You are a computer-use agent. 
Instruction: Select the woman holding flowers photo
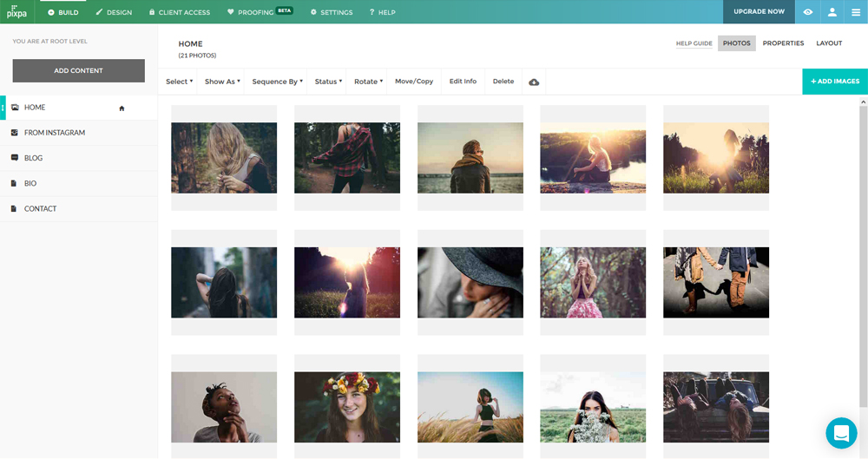pyautogui.click(x=593, y=407)
